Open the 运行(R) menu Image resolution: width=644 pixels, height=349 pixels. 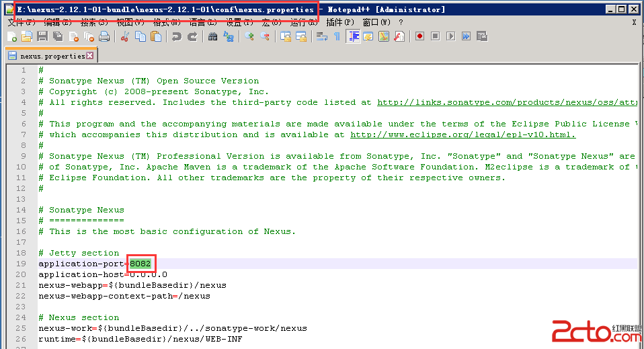pos(304,22)
